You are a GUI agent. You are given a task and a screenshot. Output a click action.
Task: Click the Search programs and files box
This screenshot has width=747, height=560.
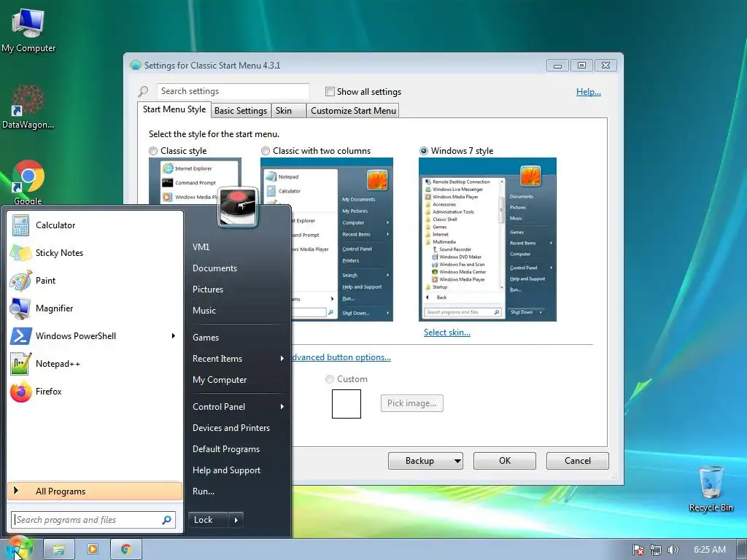tap(93, 520)
